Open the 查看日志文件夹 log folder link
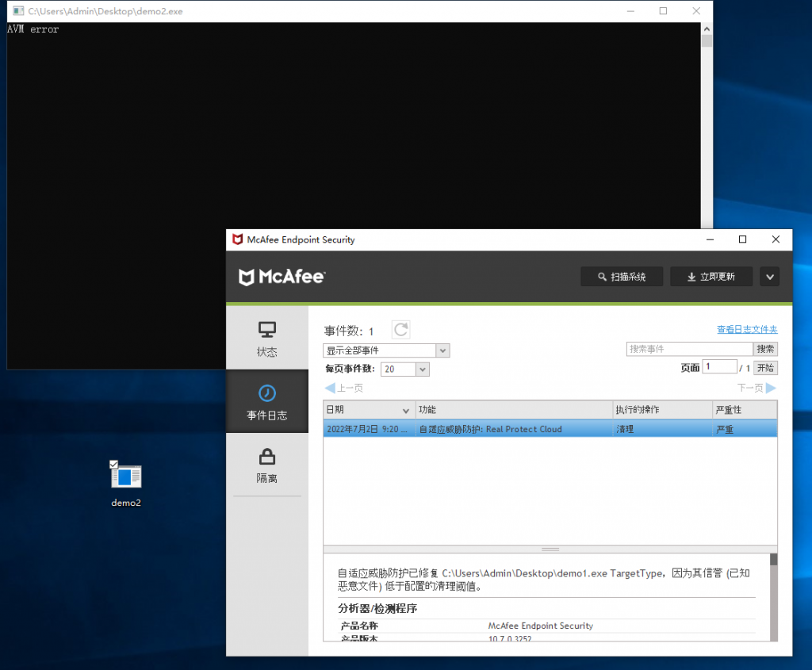 click(747, 329)
